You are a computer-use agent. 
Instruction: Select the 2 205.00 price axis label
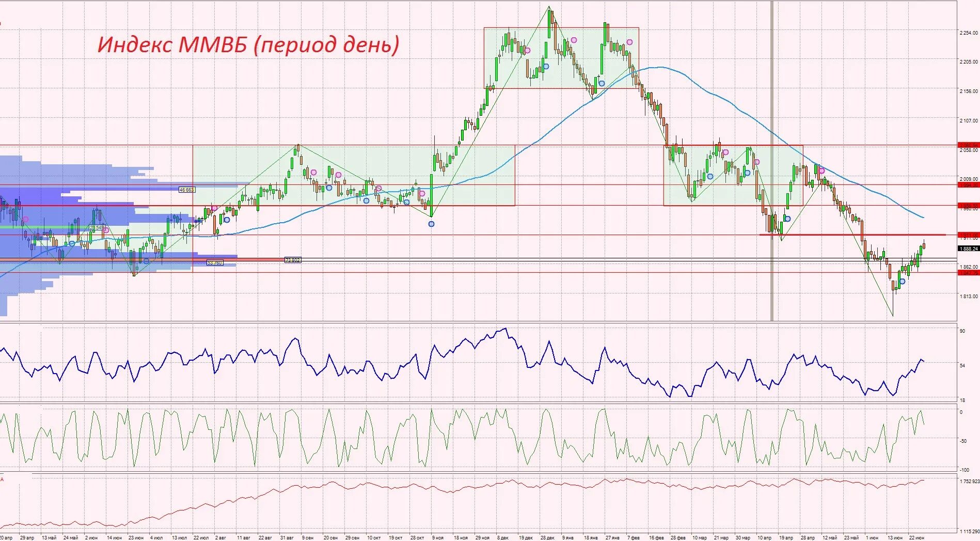[969, 61]
